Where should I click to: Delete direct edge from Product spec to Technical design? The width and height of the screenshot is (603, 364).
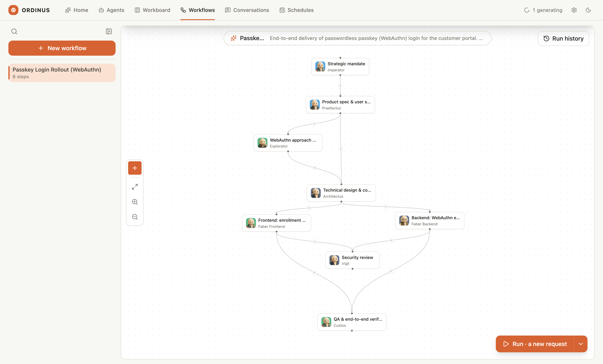341,149
